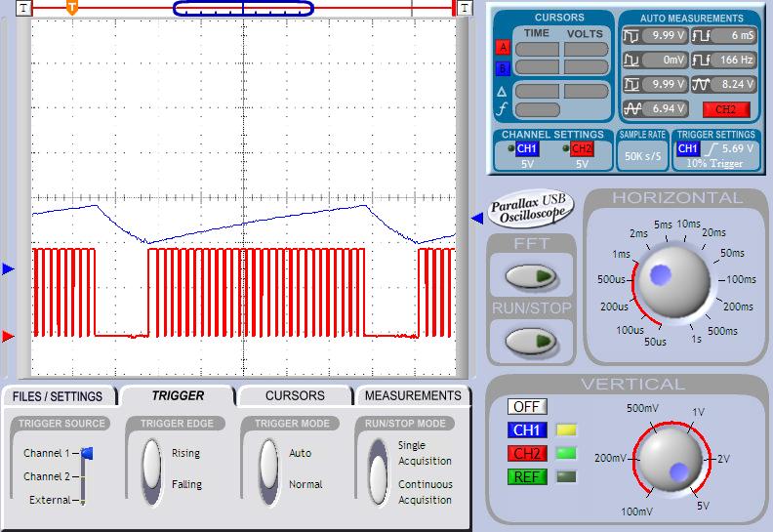Click the red CH2 ground level arrow

(x=9, y=337)
